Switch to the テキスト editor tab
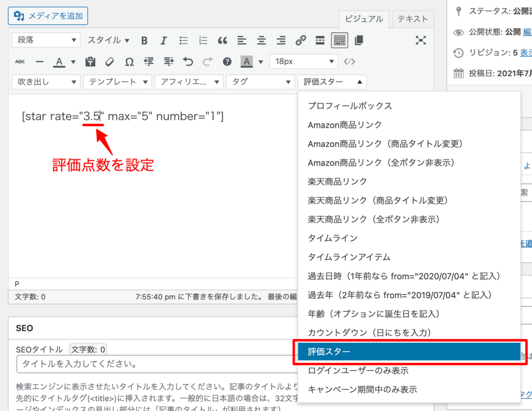Viewport: 532px width, 411px height. pyautogui.click(x=413, y=19)
